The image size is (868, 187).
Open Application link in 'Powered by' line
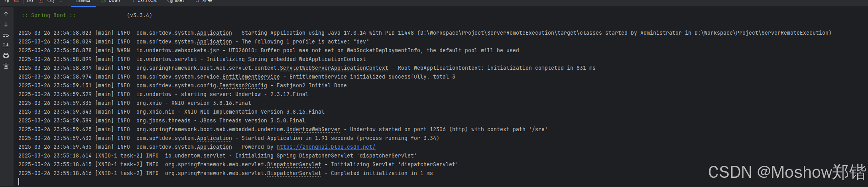click(215, 147)
